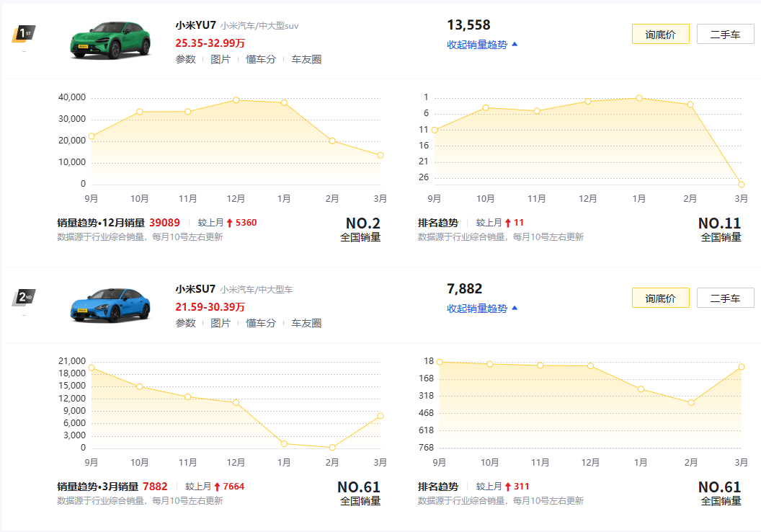This screenshot has width=761, height=532.
Task: Click NO.2 全国销量 rank for YU7
Action: coord(360,229)
